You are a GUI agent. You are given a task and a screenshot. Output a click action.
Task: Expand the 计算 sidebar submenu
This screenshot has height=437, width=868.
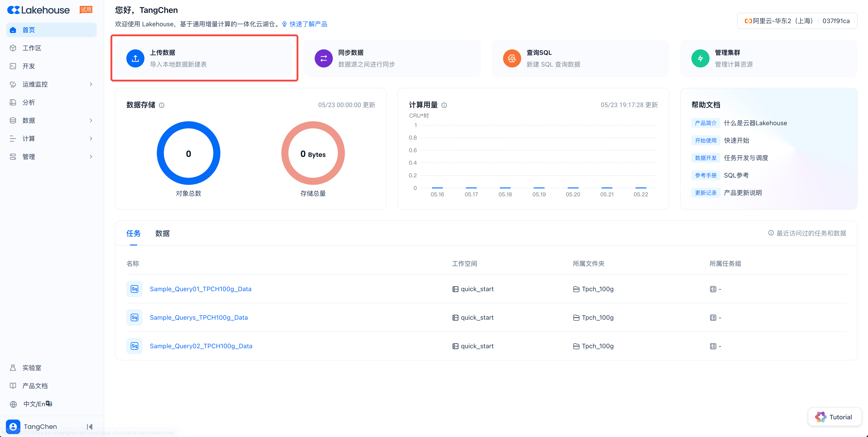pyautogui.click(x=91, y=139)
